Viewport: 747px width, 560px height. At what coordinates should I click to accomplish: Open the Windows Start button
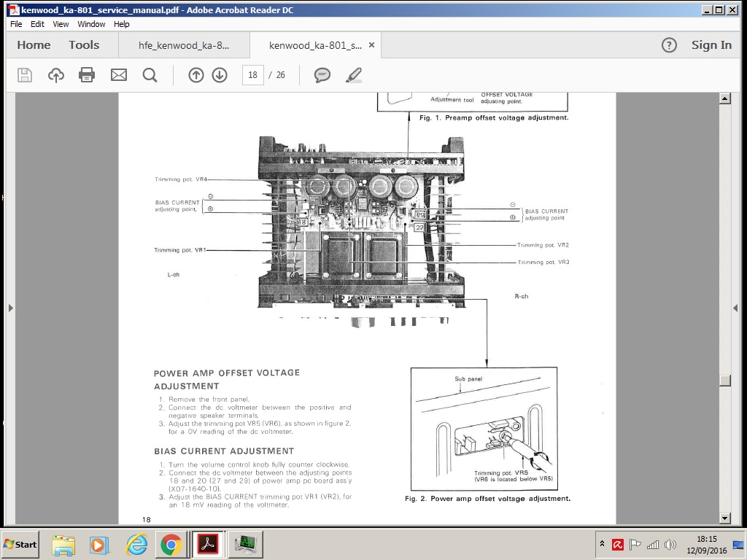(20, 544)
